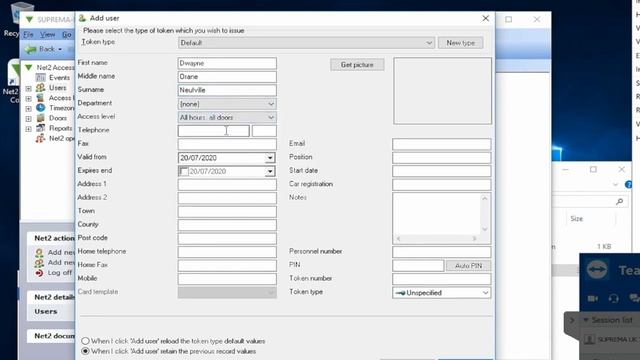Open the Go menu
This screenshot has width=640, height=360.
pos(67,35)
